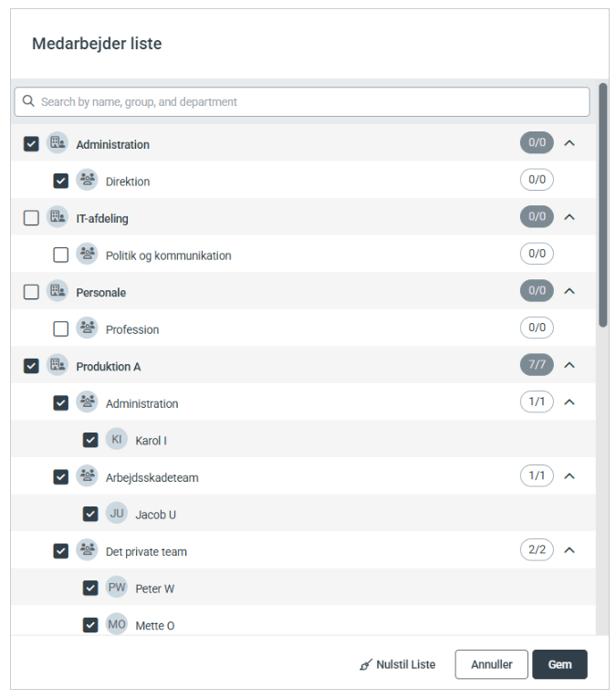Click the JU avatar for Jacob U

pyautogui.click(x=117, y=513)
